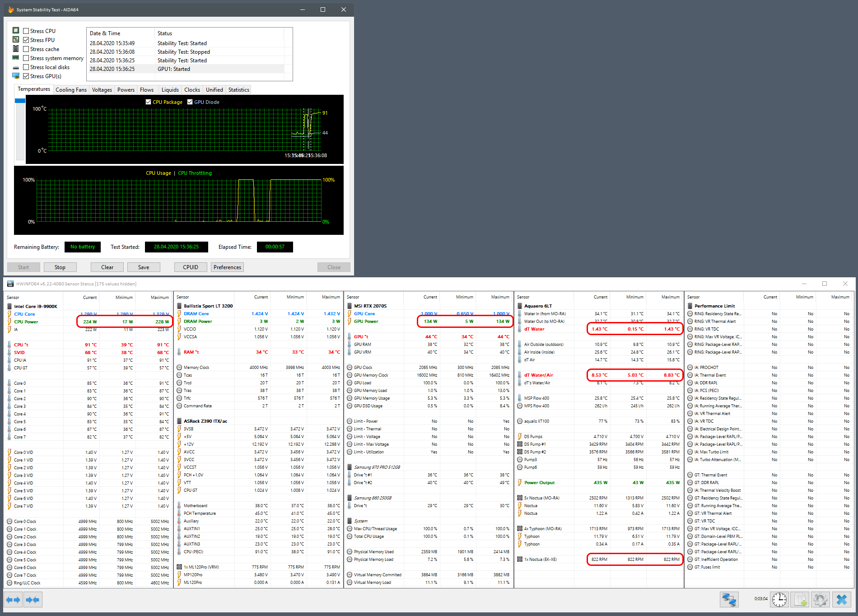Click the icon beside Aquaero 6LT
The height and width of the screenshot is (616, 858).
tap(520, 306)
